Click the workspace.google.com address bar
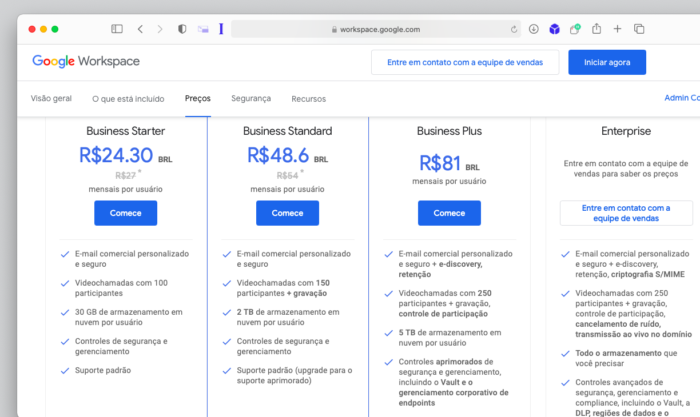The height and width of the screenshot is (417, 700). 375,29
